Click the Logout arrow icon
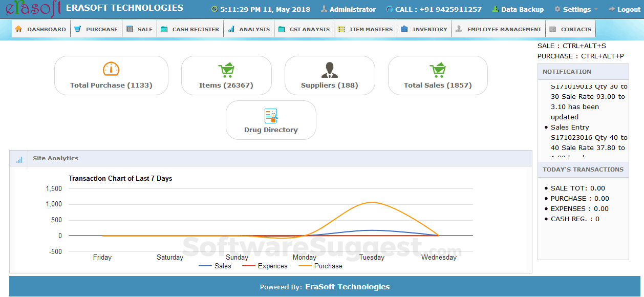644x297 pixels. coord(612,9)
